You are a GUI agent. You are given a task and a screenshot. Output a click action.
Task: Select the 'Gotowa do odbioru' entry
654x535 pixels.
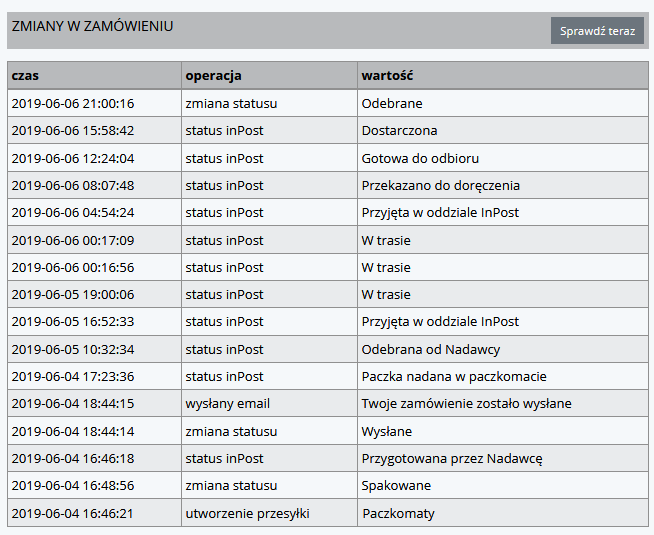click(x=420, y=158)
